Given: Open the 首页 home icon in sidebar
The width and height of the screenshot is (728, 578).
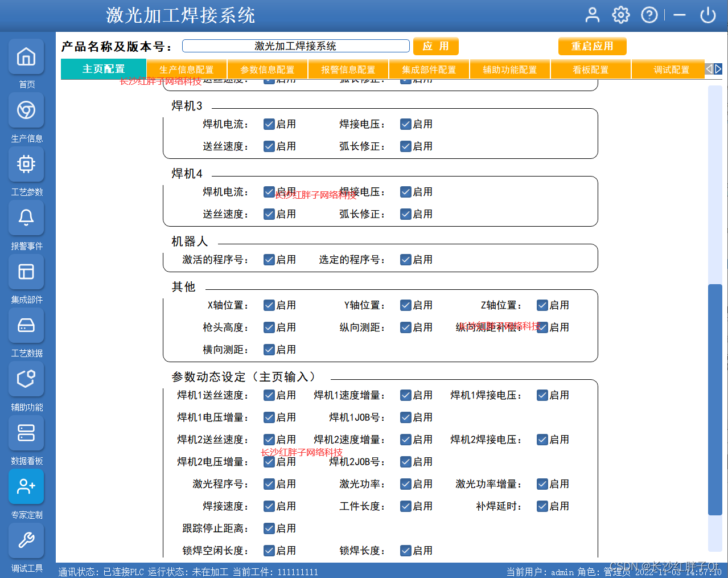Looking at the screenshot, I should tap(26, 56).
